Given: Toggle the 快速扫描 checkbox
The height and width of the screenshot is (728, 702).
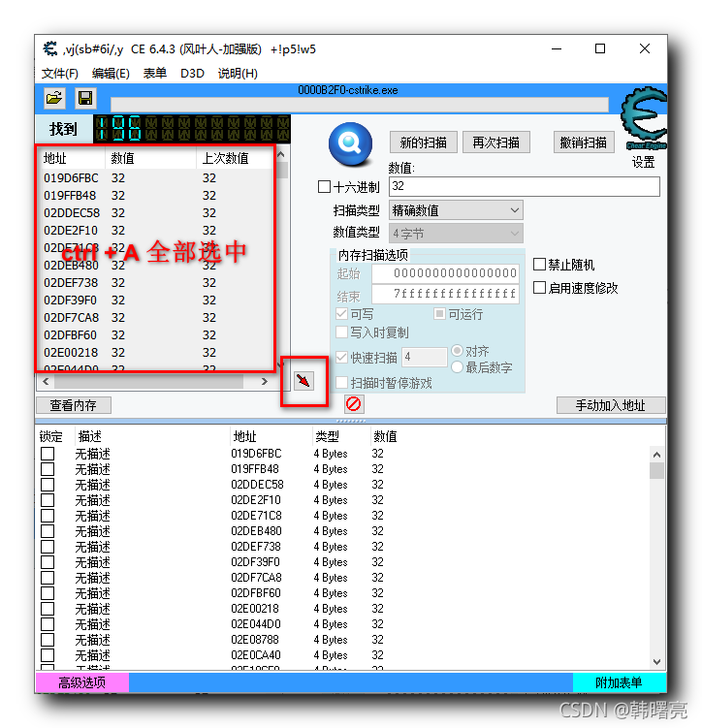Looking at the screenshot, I should tap(341, 358).
